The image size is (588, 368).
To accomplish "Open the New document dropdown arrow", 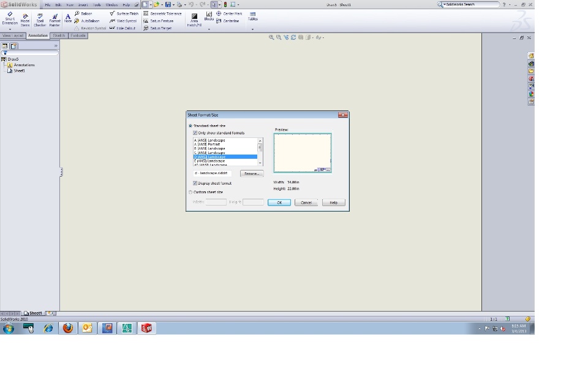I will point(151,4).
